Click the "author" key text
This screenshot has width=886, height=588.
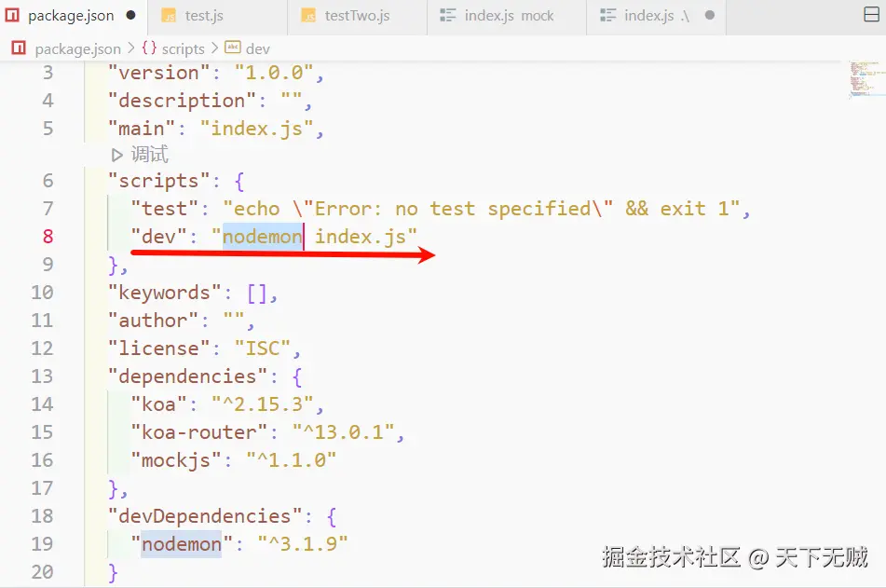[x=153, y=320]
